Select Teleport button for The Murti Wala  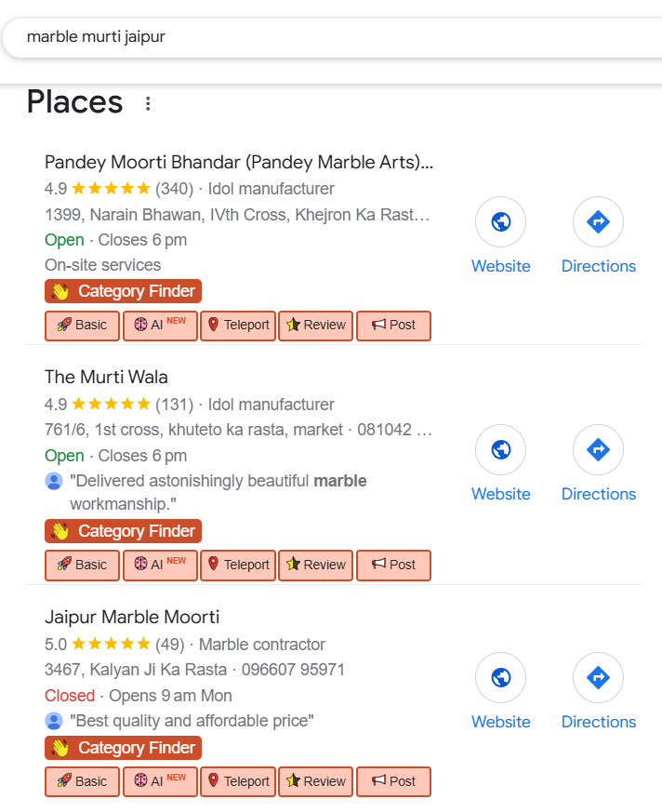pyautogui.click(x=238, y=565)
